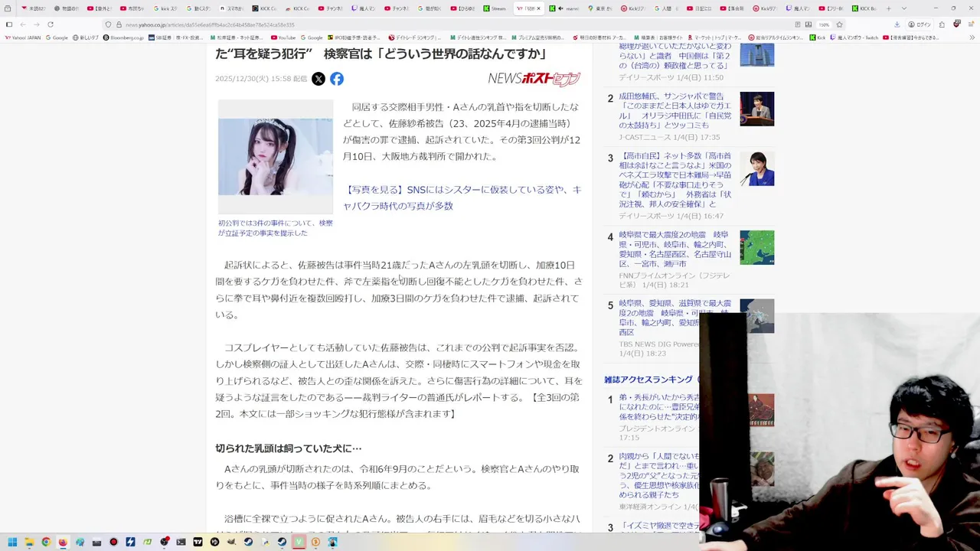Switch to the Streamlabs browser tab
980x551 pixels.
(494, 8)
